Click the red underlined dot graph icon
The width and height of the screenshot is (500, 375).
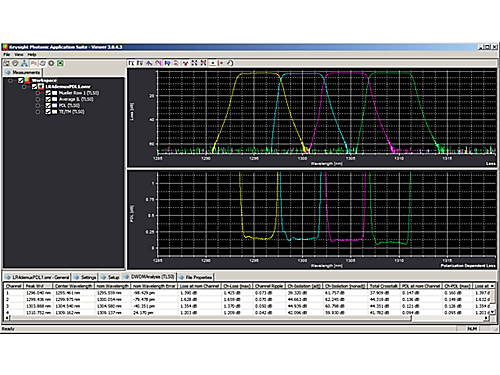tap(213, 63)
